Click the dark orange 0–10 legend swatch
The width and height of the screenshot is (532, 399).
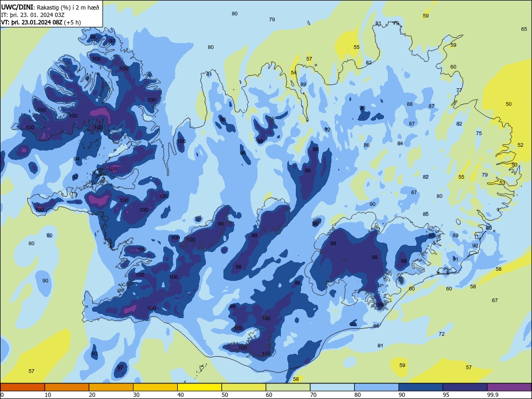click(x=22, y=387)
